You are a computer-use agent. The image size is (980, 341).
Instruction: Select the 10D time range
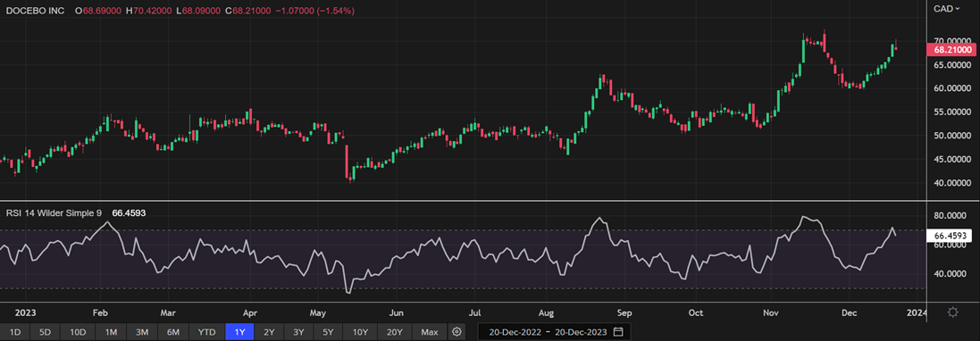[x=78, y=332]
